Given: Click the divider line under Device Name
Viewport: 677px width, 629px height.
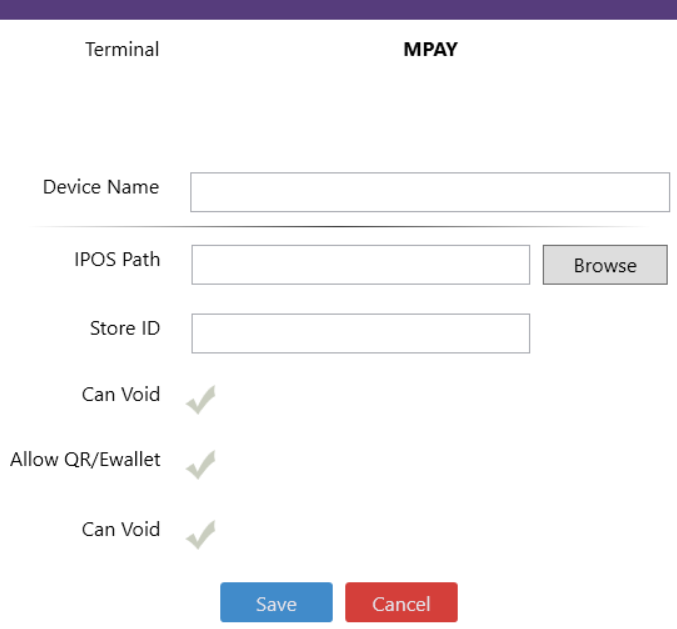Looking at the screenshot, I should (x=338, y=227).
